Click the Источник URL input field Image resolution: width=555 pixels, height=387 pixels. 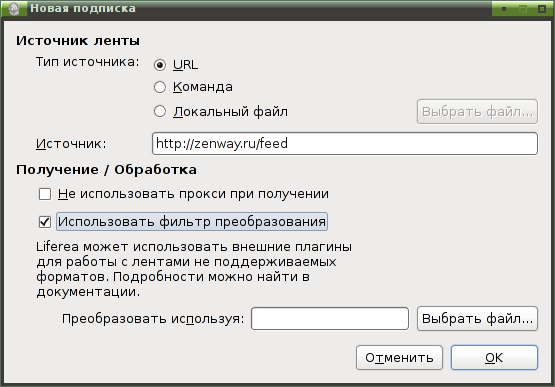pos(345,143)
